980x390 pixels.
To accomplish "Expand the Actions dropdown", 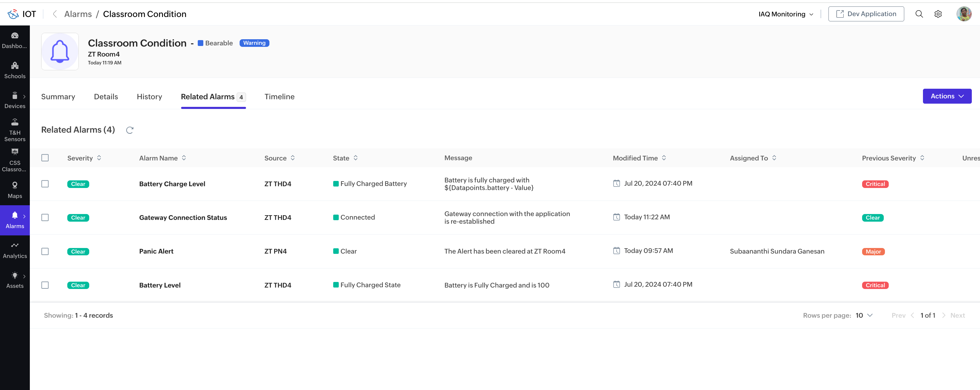I will pyautogui.click(x=947, y=96).
